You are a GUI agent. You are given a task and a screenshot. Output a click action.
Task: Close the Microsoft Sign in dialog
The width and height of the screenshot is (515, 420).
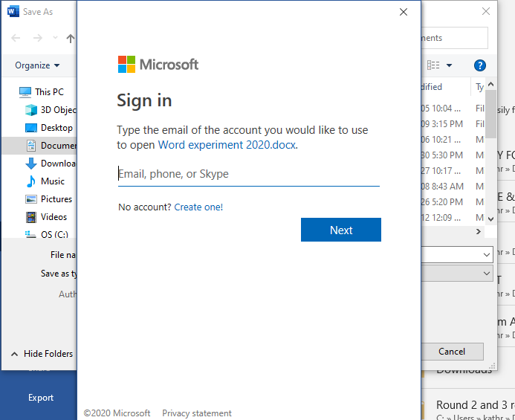tap(404, 12)
